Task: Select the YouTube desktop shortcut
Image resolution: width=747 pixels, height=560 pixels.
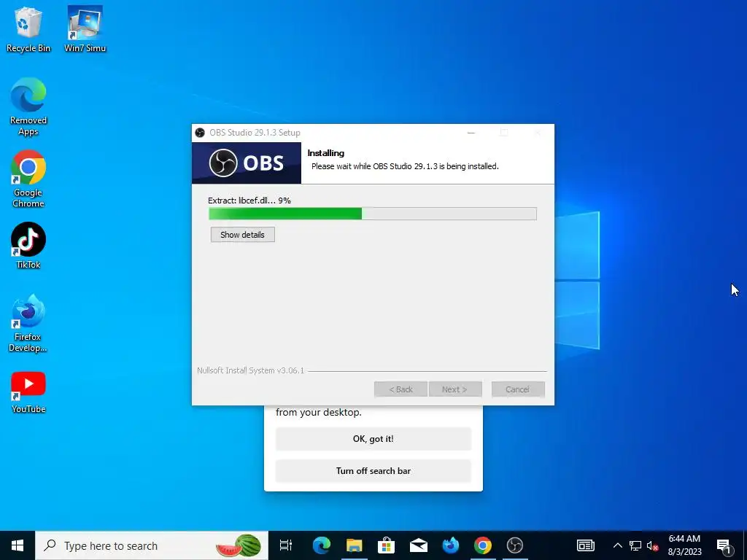Action: [28, 392]
